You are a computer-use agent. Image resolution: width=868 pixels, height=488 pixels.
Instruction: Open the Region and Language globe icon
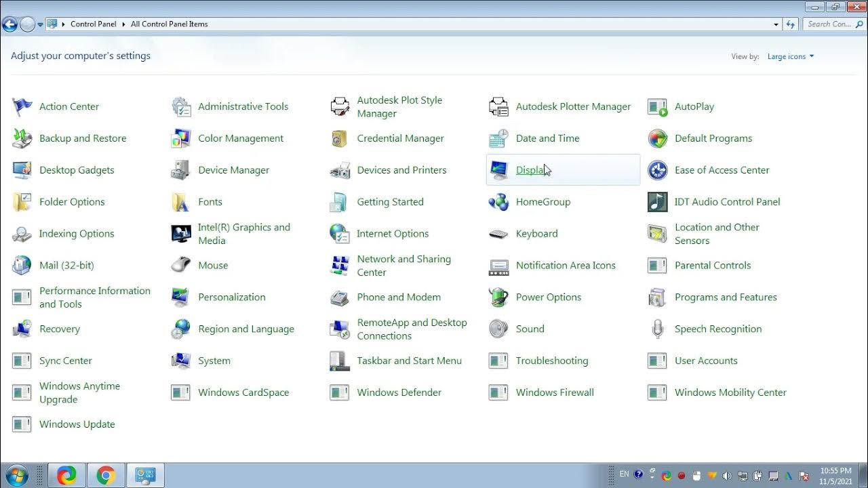(181, 329)
